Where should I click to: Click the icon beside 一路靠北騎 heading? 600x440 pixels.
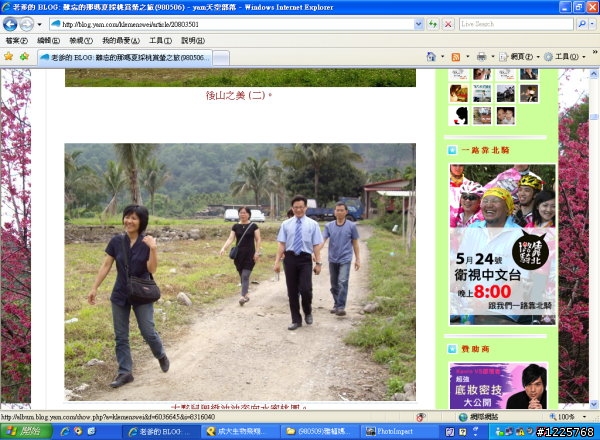tap(452, 150)
